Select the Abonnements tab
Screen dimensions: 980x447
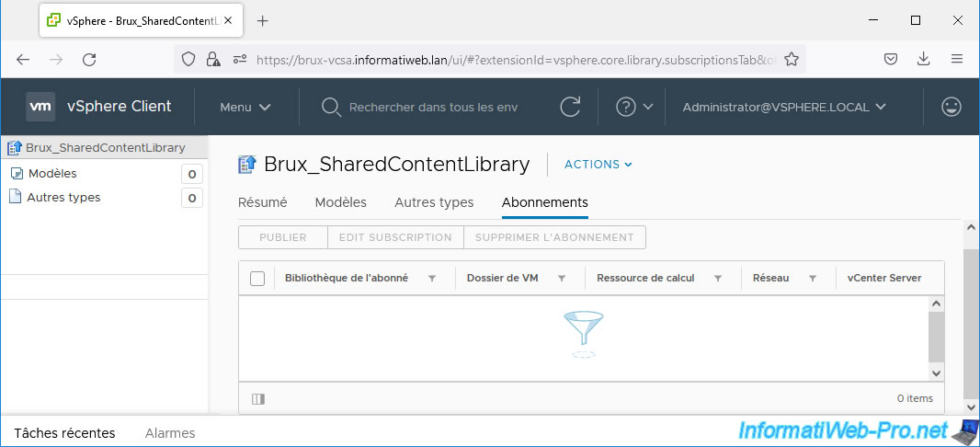545,202
